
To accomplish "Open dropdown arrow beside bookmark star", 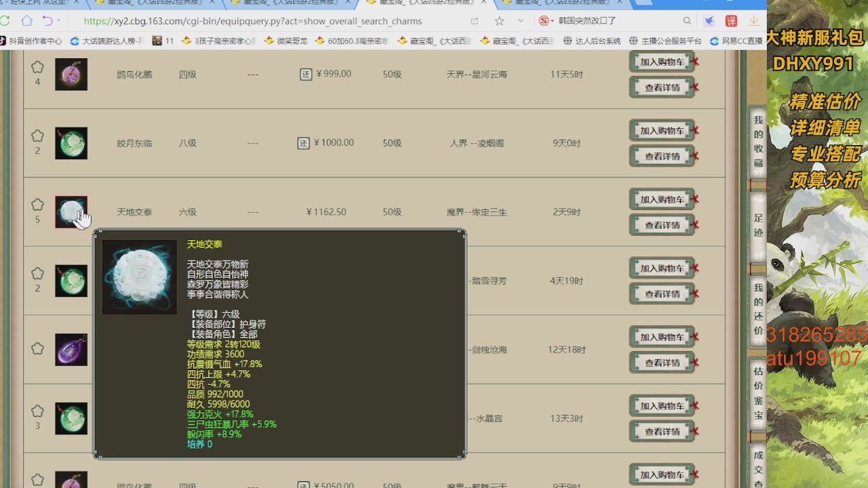I will [520, 21].
